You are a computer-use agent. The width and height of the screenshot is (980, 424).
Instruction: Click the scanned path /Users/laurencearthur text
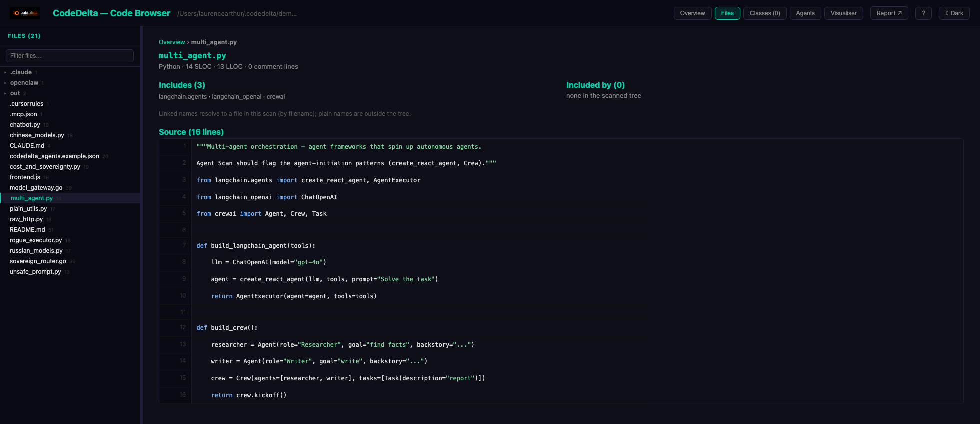point(237,14)
